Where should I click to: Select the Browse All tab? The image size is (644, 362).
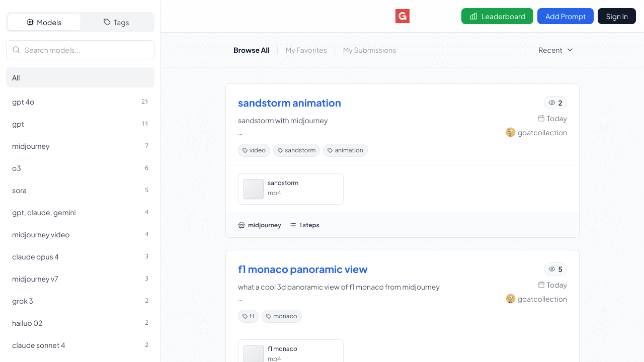pyautogui.click(x=251, y=50)
